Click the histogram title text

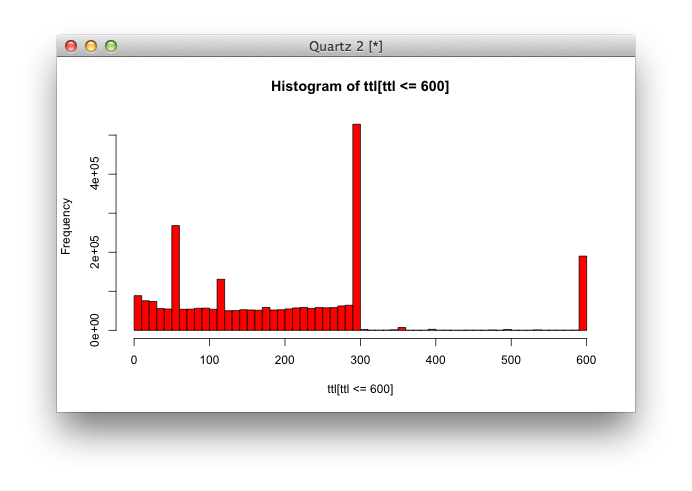pyautogui.click(x=360, y=87)
